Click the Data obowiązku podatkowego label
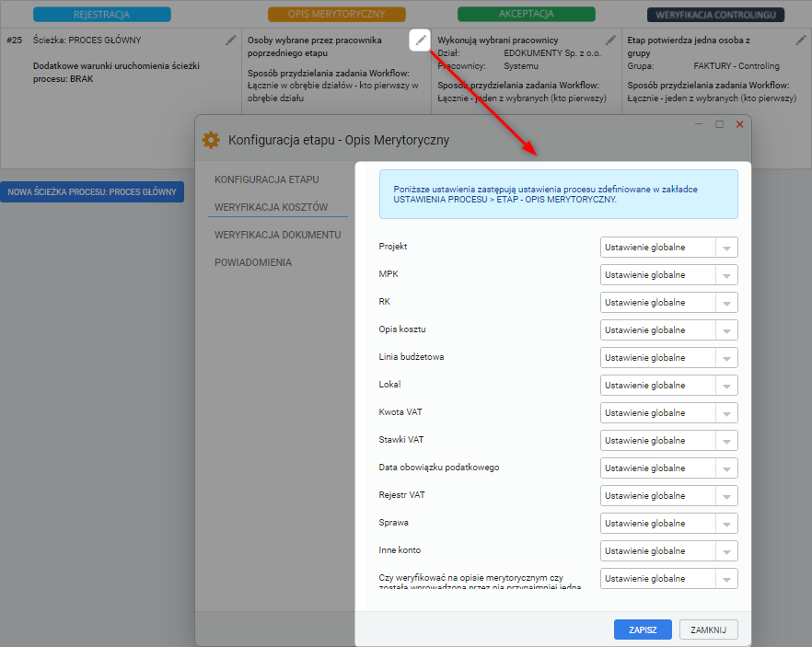The width and height of the screenshot is (812, 647). pos(439,468)
